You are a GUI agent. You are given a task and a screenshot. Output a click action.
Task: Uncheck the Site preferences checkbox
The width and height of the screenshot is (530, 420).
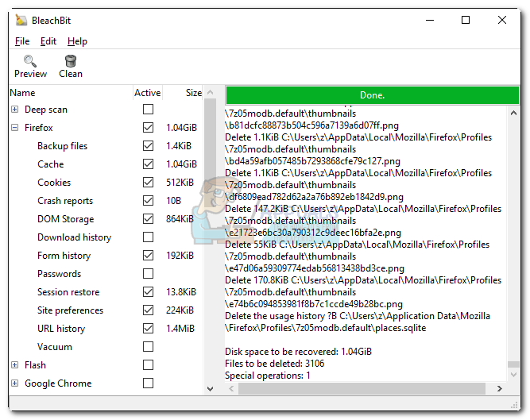148,310
